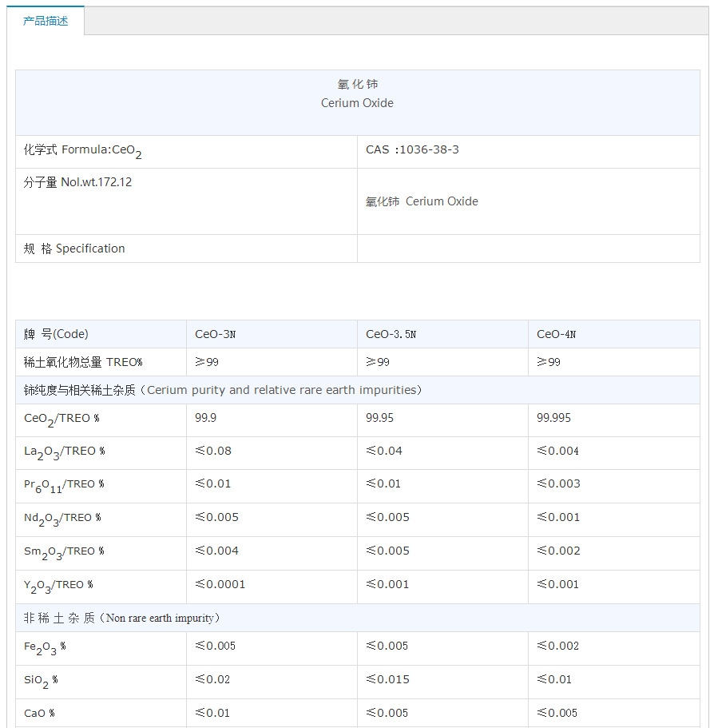Screen dimensions: 714x728
Task: Click the Cerium Oxide table header title
Action: pos(357,94)
